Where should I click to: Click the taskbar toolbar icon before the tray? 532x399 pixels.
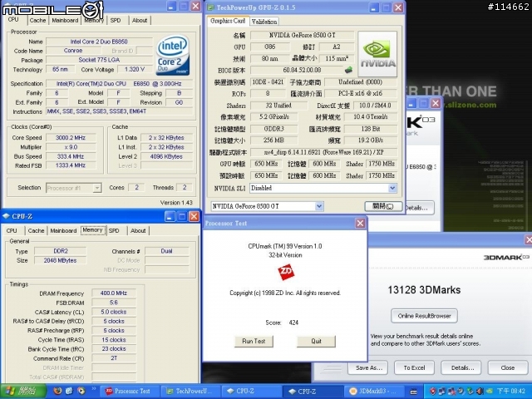[x=413, y=392]
